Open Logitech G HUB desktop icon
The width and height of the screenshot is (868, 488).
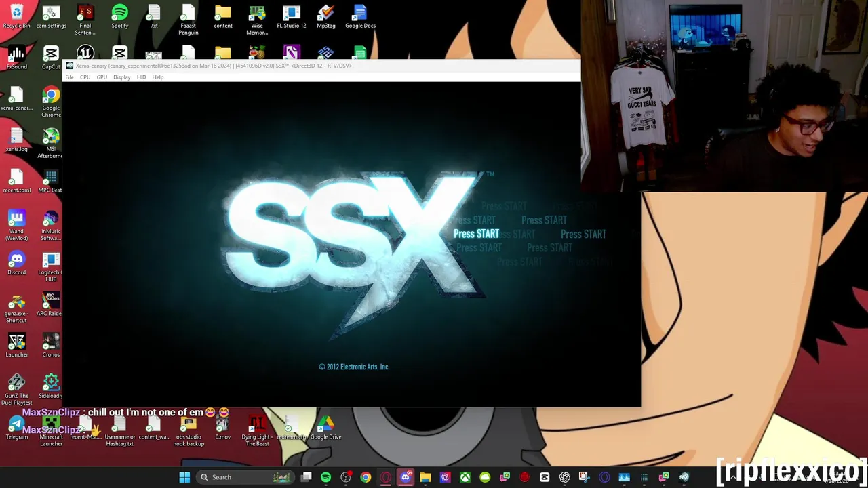click(x=51, y=266)
